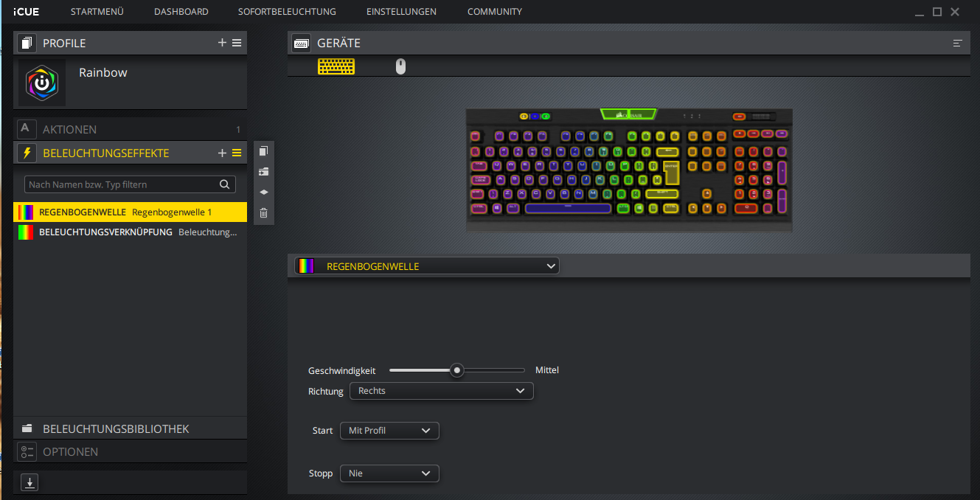
Task: Select the REGENBOGENWELLE effect row
Action: point(130,212)
